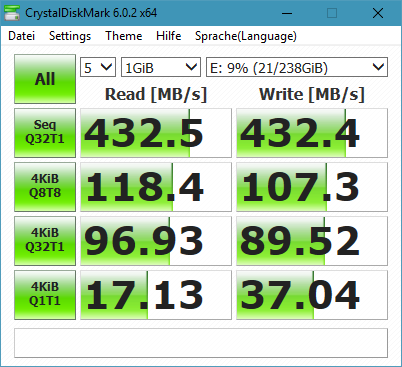402x367 pixels.
Task: Open the Settings menu
Action: click(70, 36)
